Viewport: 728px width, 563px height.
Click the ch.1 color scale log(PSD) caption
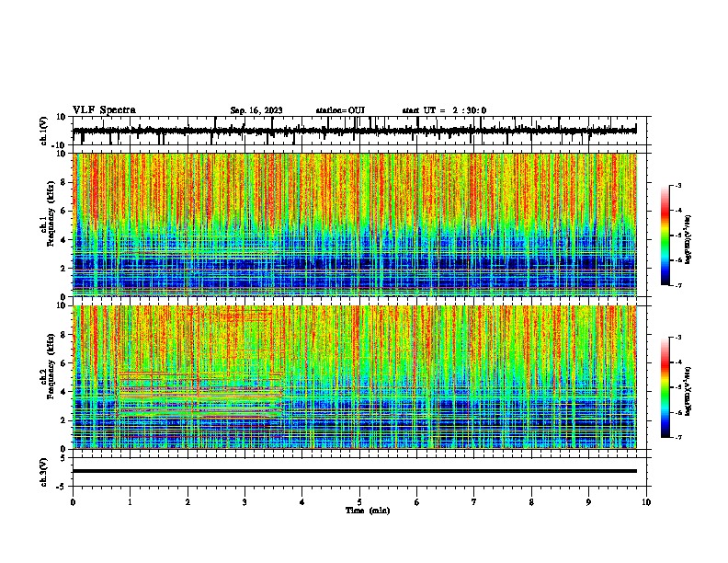coord(688,239)
